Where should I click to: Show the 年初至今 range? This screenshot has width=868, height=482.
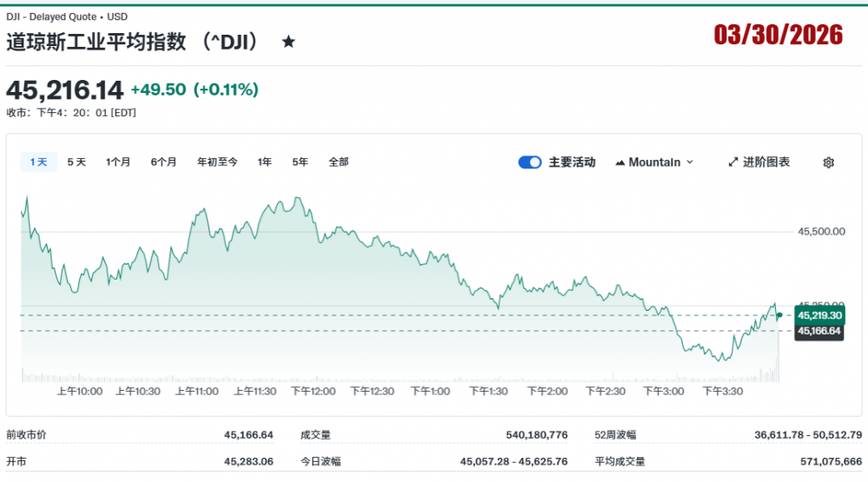coord(217,162)
